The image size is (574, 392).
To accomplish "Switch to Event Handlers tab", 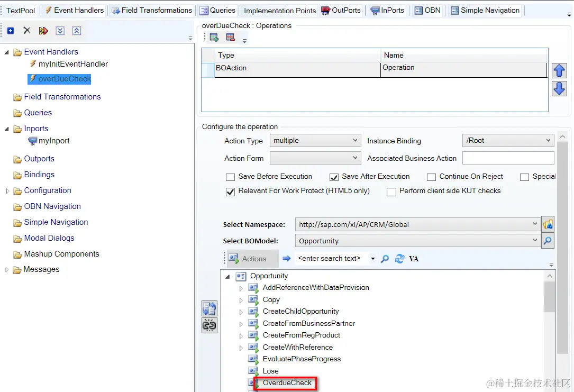I will coord(74,10).
